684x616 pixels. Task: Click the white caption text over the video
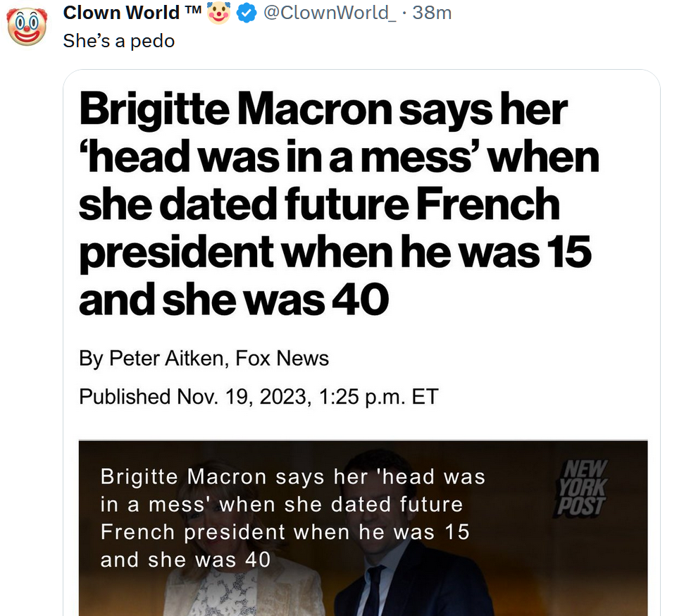[292, 518]
